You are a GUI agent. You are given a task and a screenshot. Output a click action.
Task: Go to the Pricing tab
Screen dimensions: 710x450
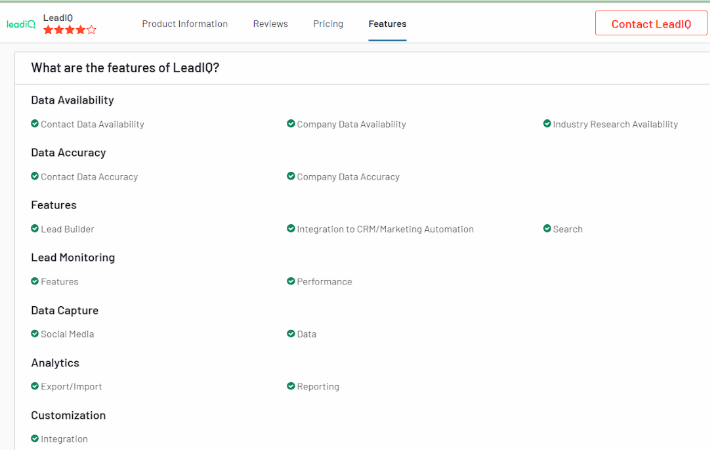(x=328, y=24)
